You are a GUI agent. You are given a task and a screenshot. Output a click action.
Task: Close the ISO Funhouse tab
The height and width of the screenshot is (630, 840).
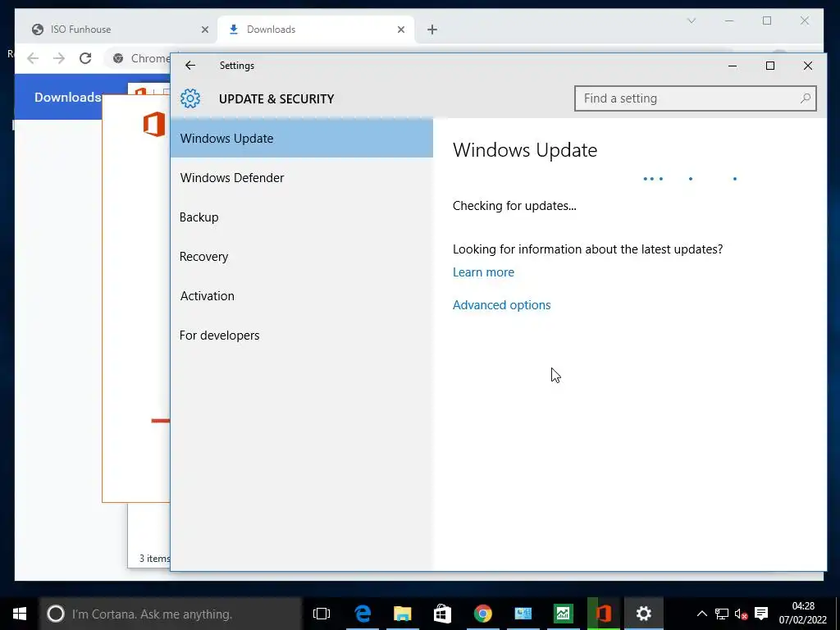point(204,30)
